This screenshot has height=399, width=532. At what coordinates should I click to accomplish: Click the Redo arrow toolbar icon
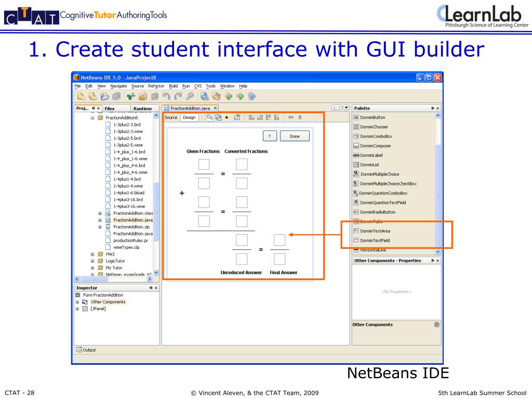tap(178, 96)
